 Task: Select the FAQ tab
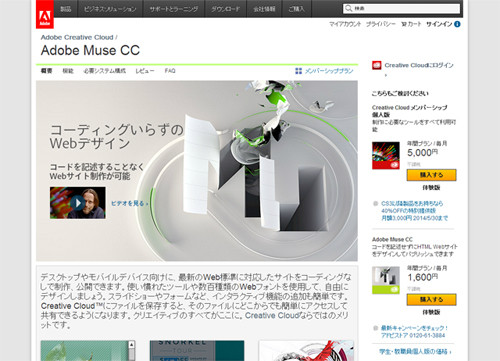pos(170,71)
